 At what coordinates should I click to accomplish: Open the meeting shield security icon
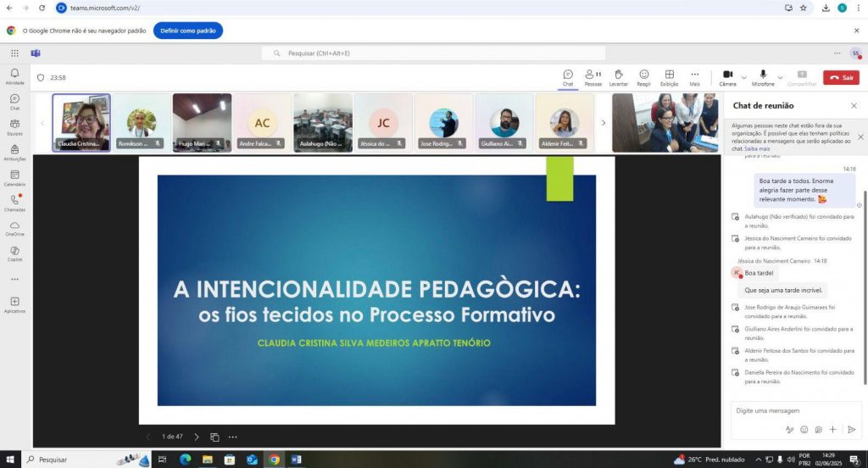[41, 77]
